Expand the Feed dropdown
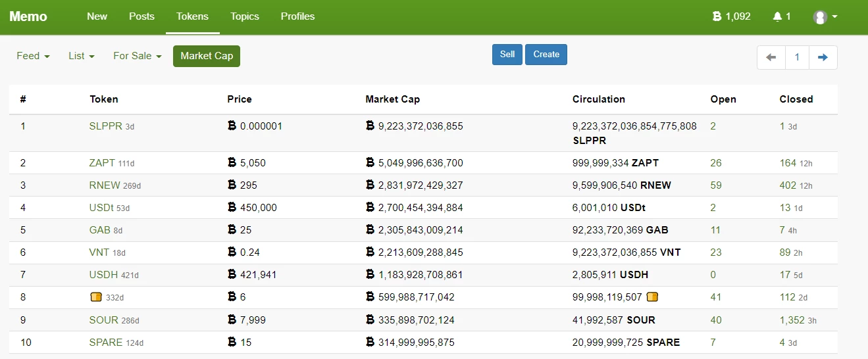This screenshot has width=868, height=359. 33,56
